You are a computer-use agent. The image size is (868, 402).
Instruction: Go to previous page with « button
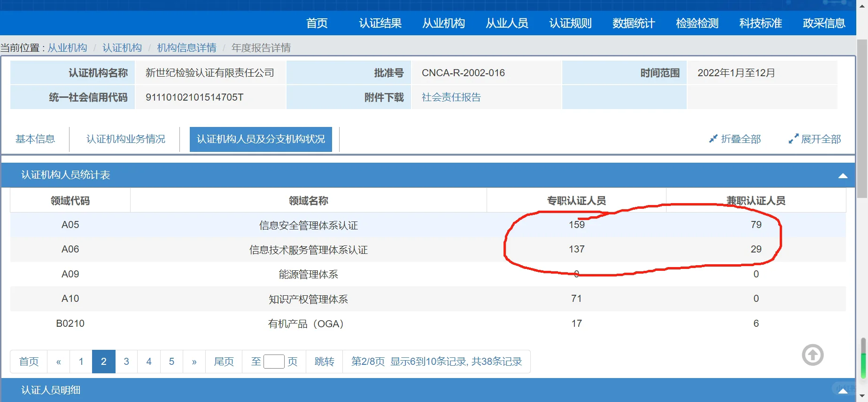59,362
